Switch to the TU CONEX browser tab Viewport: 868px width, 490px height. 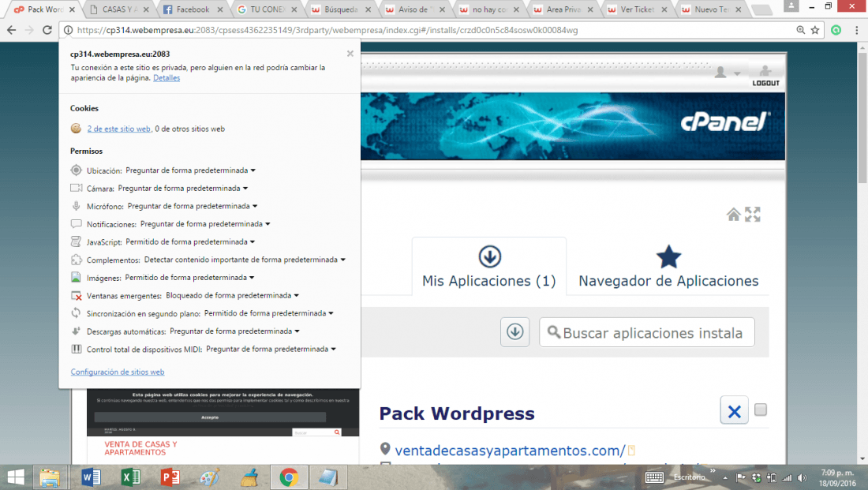tap(267, 9)
